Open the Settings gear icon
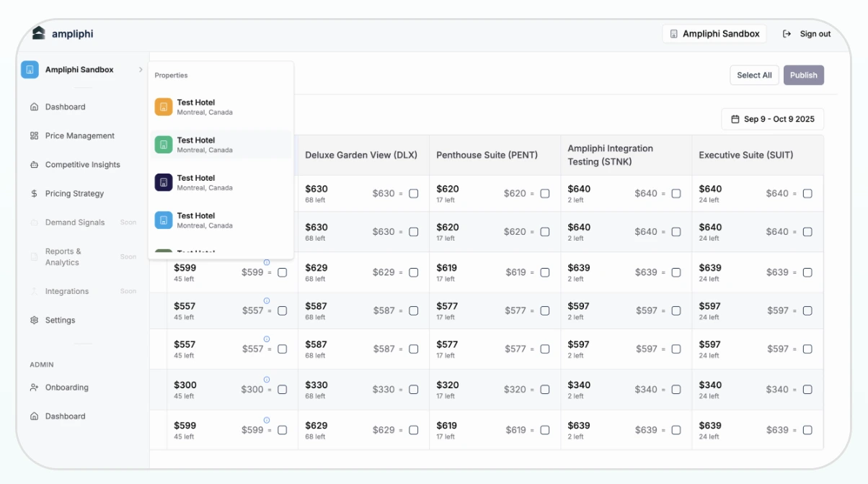This screenshot has width=868, height=484. click(x=34, y=320)
